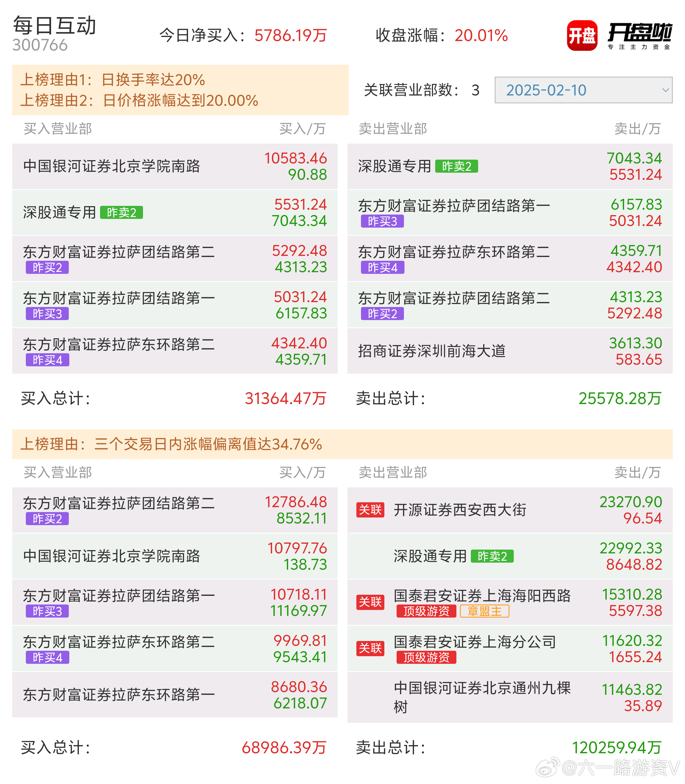Click 昨买4 tag under first-table buyer 东环路第二
The image size is (685, 784).
[x=47, y=360]
